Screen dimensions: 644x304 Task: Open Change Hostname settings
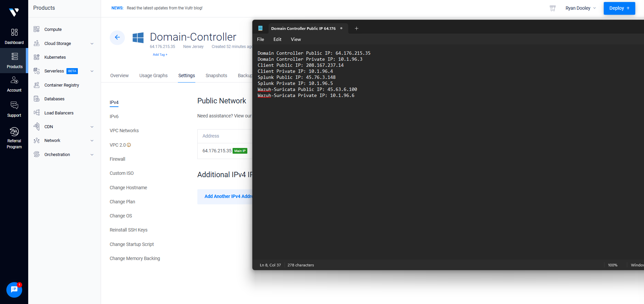pyautogui.click(x=128, y=188)
